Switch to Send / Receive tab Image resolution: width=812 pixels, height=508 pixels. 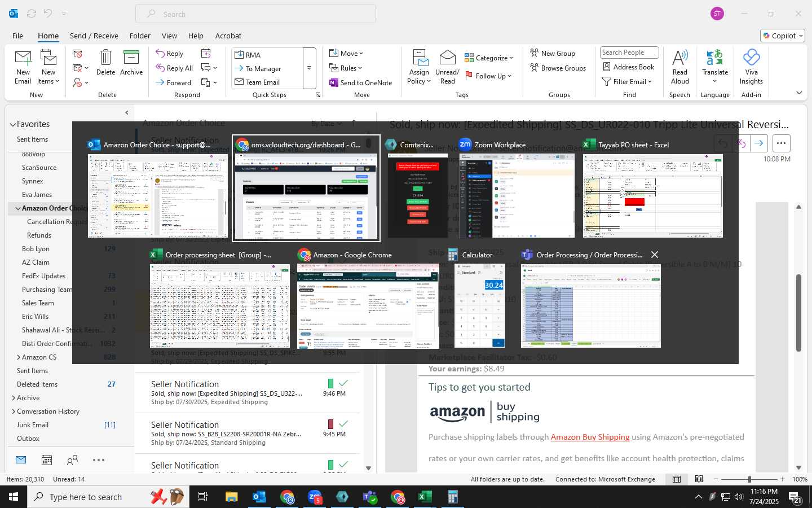(94, 36)
